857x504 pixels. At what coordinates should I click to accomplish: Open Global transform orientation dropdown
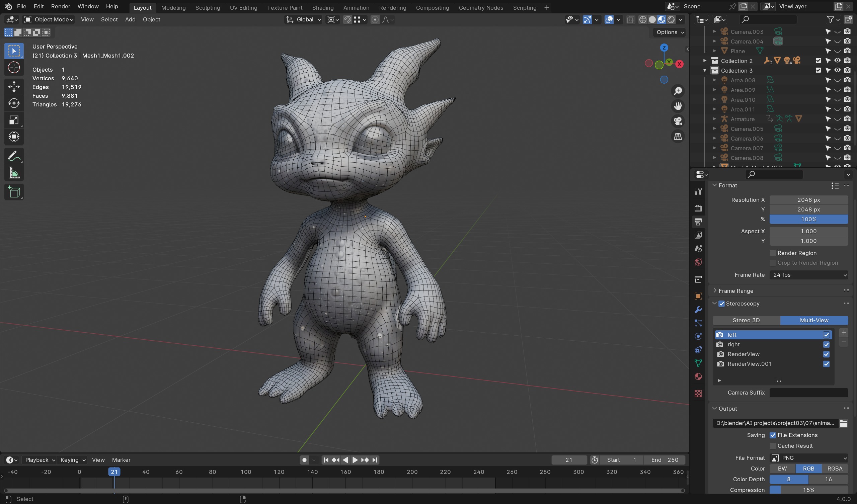click(303, 20)
